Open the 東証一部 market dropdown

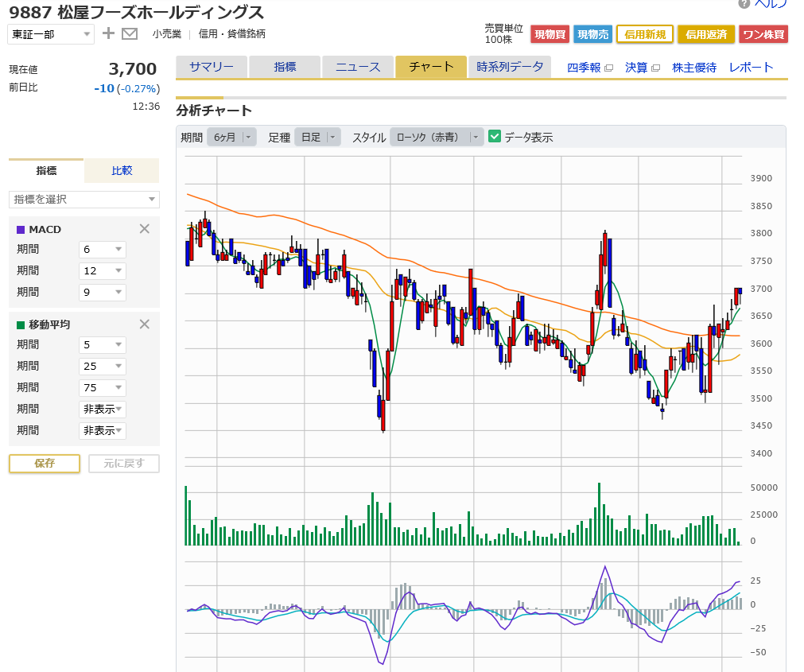tap(51, 34)
